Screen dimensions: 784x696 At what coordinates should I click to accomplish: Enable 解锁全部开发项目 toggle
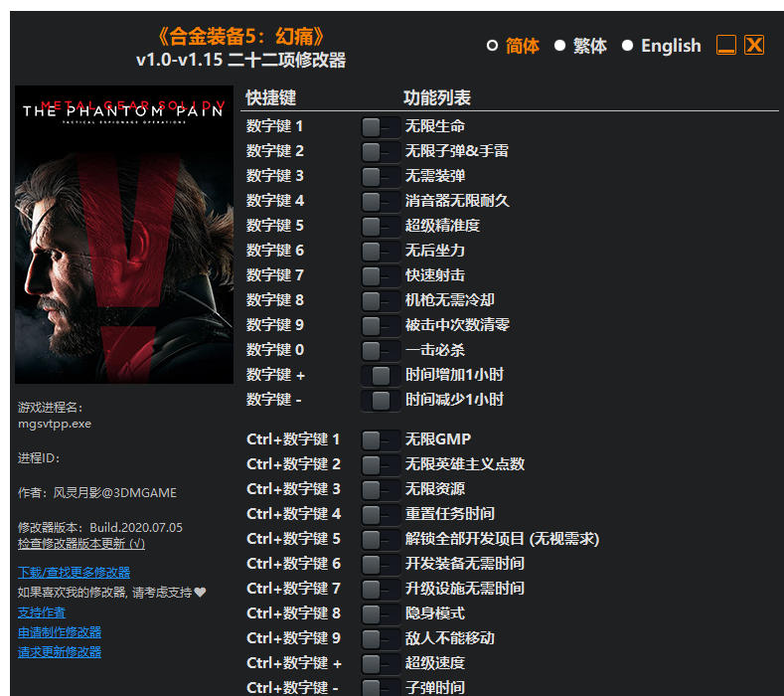pyautogui.click(x=381, y=539)
